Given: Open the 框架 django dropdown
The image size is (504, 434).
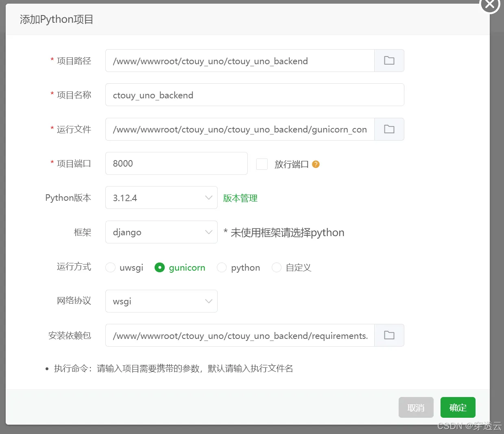Looking at the screenshot, I should (161, 232).
